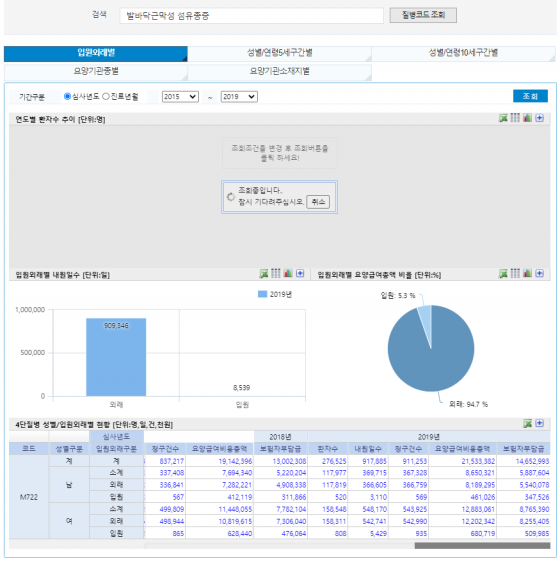This screenshot has height=561, width=560.
Task: Export 내원일수 chart to Excel icon
Action: tap(264, 274)
